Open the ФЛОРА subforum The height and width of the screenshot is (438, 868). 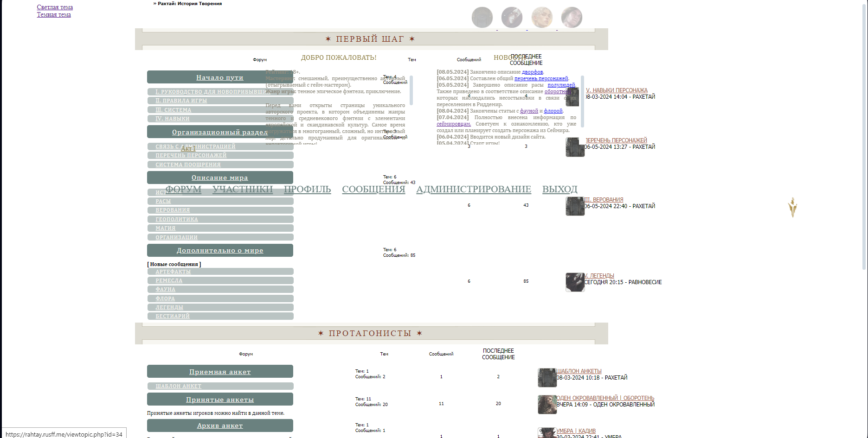[x=165, y=298]
